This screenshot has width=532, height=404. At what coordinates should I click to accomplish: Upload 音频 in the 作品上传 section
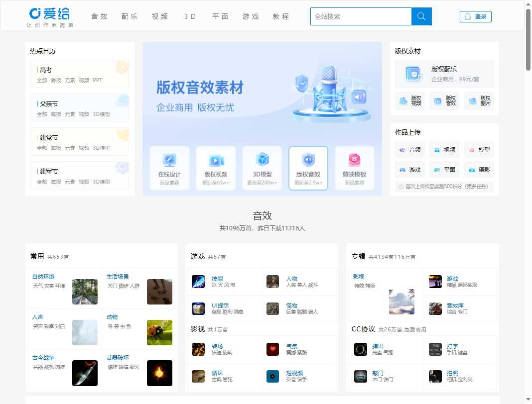pyautogui.click(x=410, y=149)
